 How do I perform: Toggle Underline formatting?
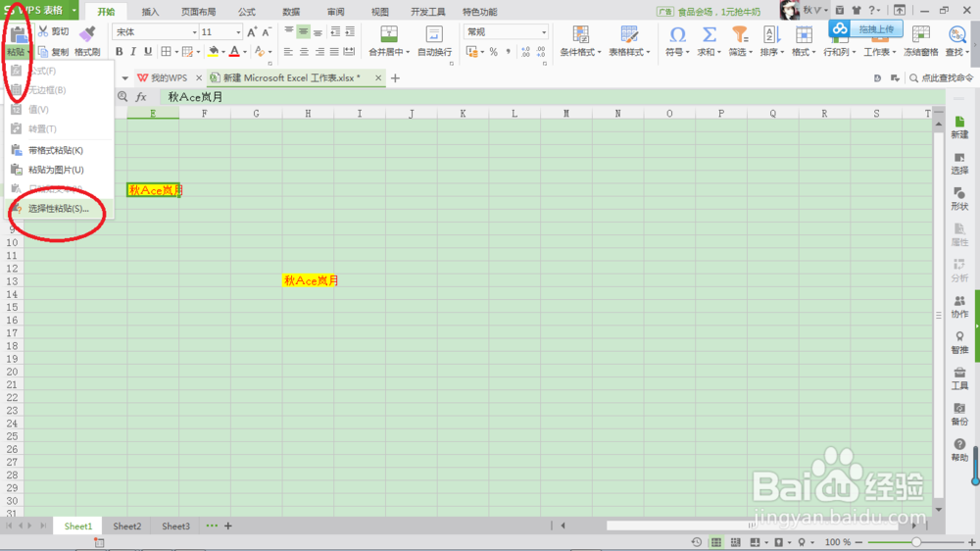coord(148,51)
